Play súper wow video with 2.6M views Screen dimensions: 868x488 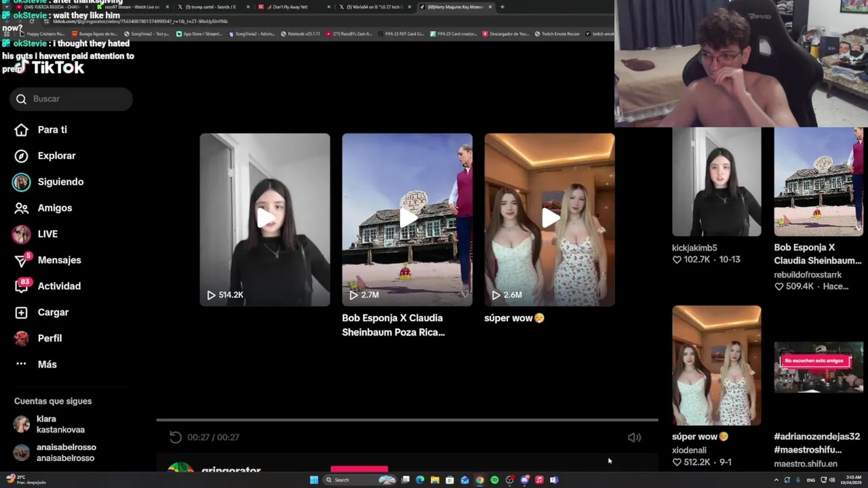[549, 220]
